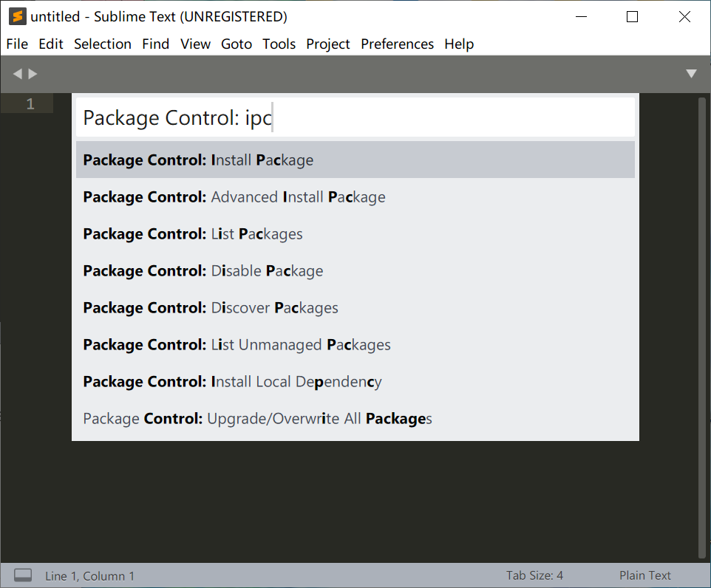Click the caret cursor in the command palette
Image resolution: width=711 pixels, height=588 pixels.
(x=273, y=117)
